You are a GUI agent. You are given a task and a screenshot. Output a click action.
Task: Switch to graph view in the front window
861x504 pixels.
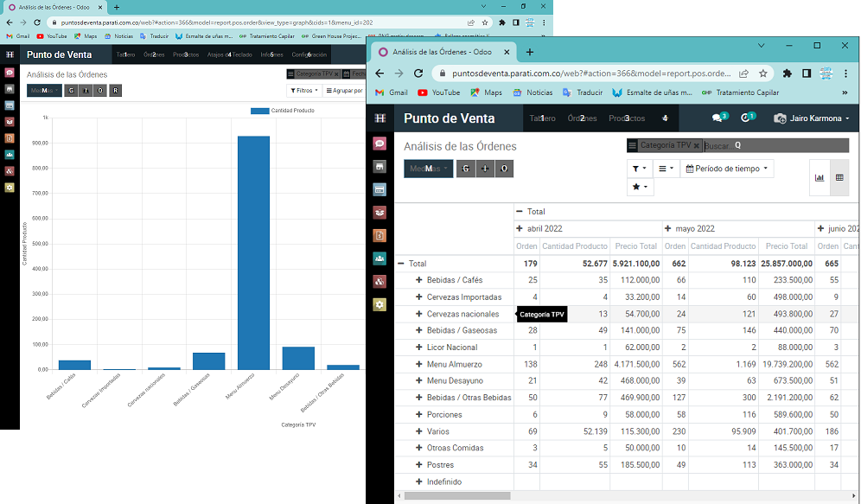[x=820, y=177]
